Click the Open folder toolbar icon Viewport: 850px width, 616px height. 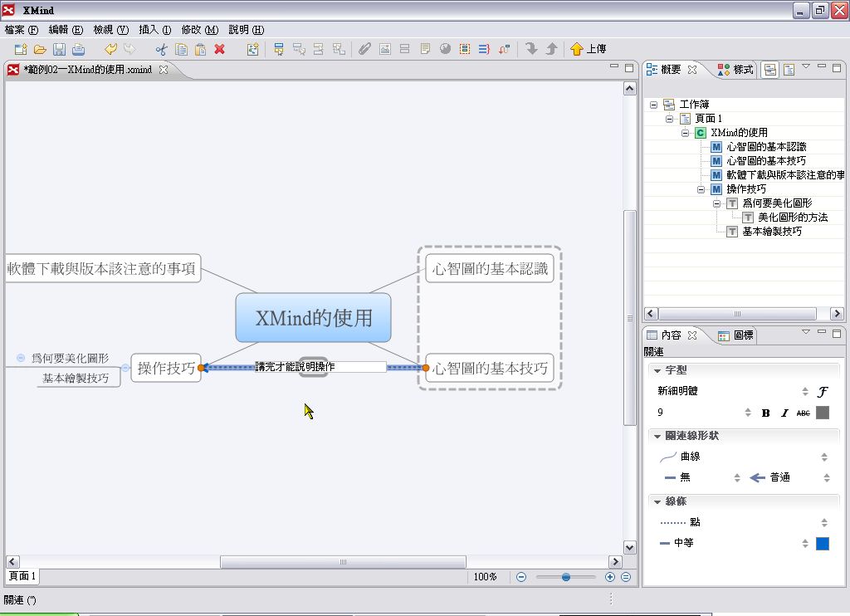click(40, 49)
